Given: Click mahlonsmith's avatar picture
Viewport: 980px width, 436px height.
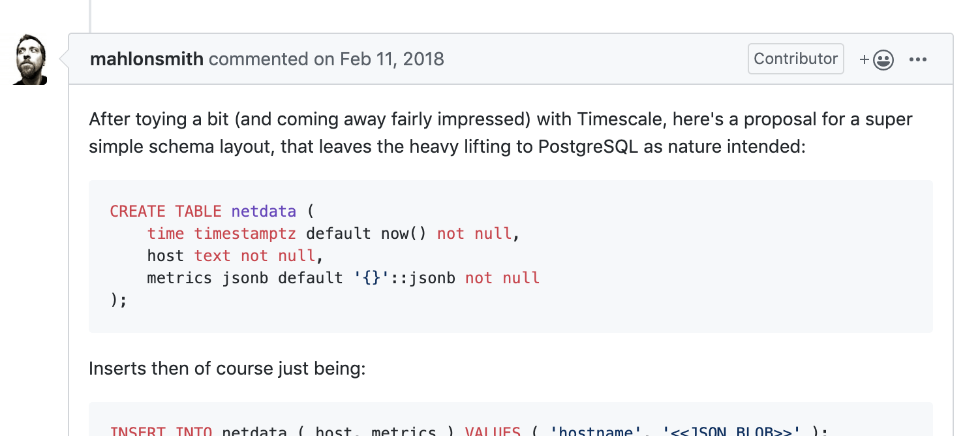Looking at the screenshot, I should [x=30, y=60].
